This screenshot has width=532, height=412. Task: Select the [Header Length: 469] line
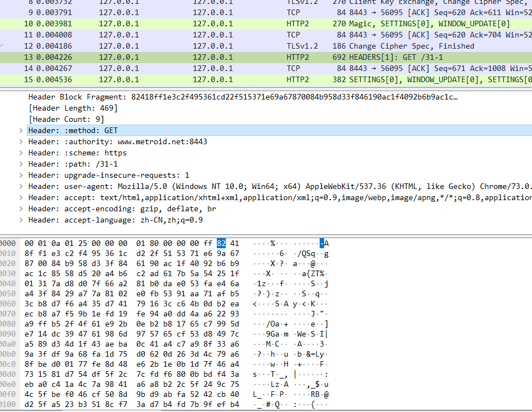point(73,108)
